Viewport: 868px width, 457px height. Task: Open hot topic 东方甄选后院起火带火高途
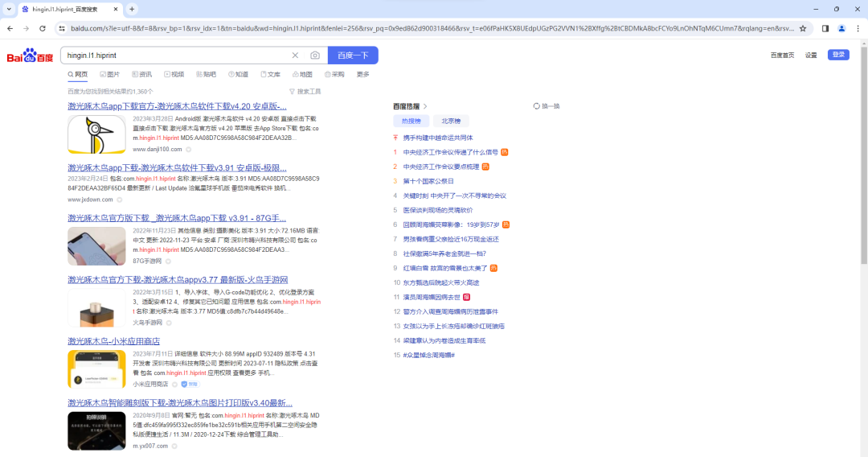tap(441, 282)
